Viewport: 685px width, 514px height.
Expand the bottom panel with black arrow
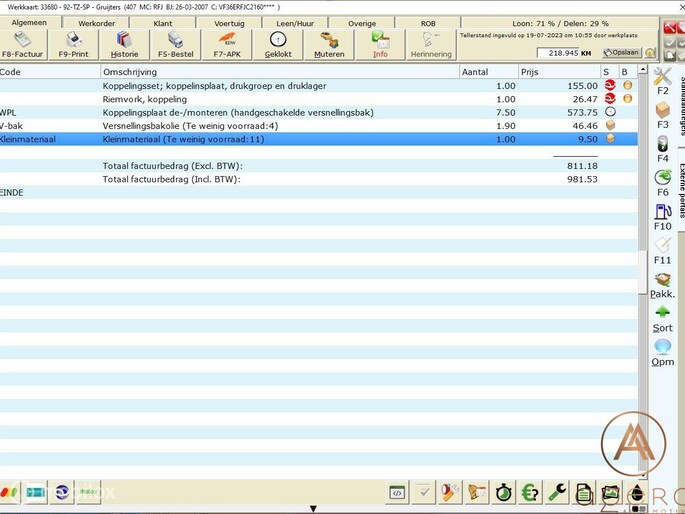click(313, 508)
